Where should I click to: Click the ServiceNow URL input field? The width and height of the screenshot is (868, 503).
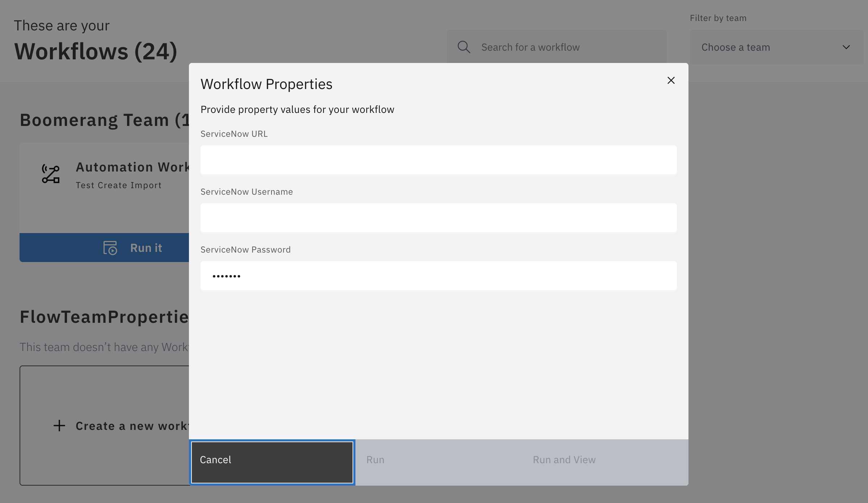tap(438, 160)
